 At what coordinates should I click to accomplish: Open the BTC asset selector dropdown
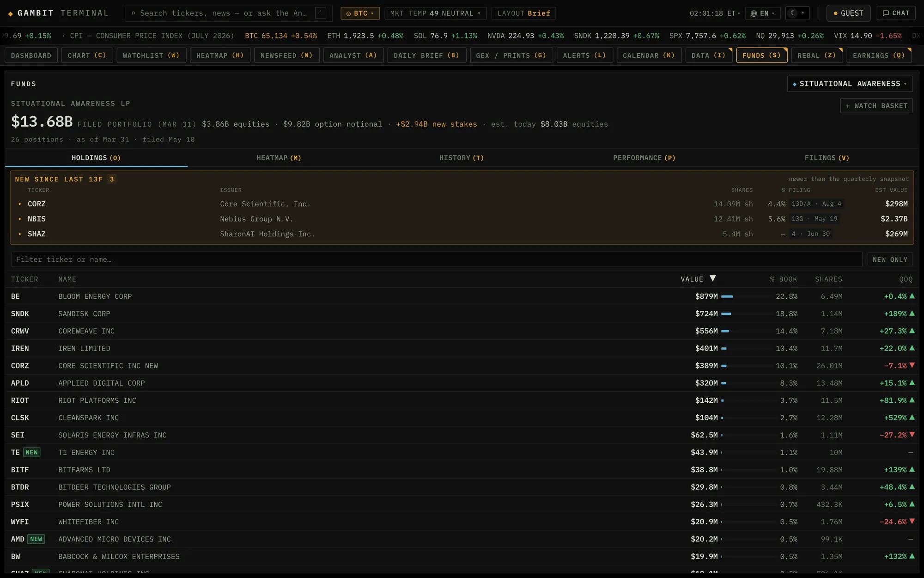[x=360, y=13]
